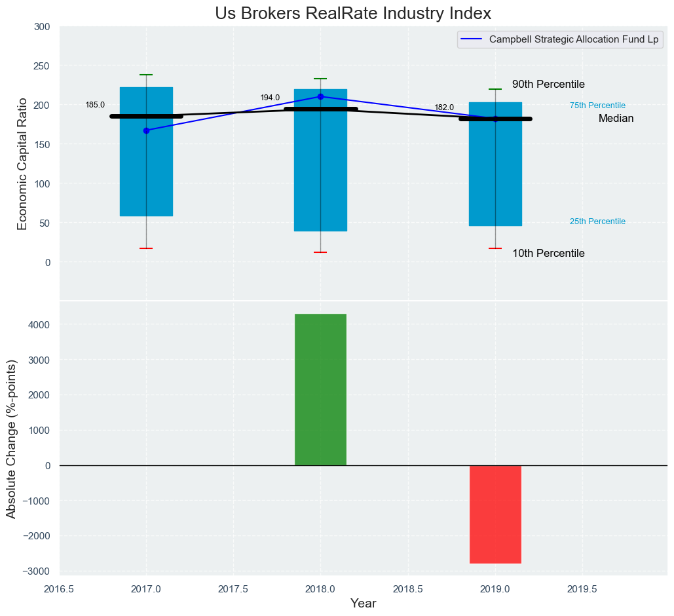674x616 pixels.
Task: Click the 182.0 median value label
Action: (x=444, y=107)
